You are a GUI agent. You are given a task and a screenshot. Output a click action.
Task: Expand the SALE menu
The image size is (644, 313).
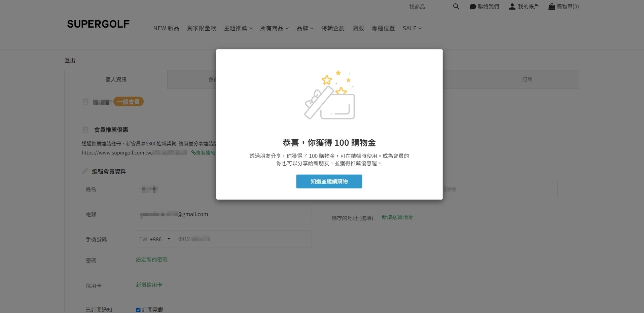coord(412,28)
